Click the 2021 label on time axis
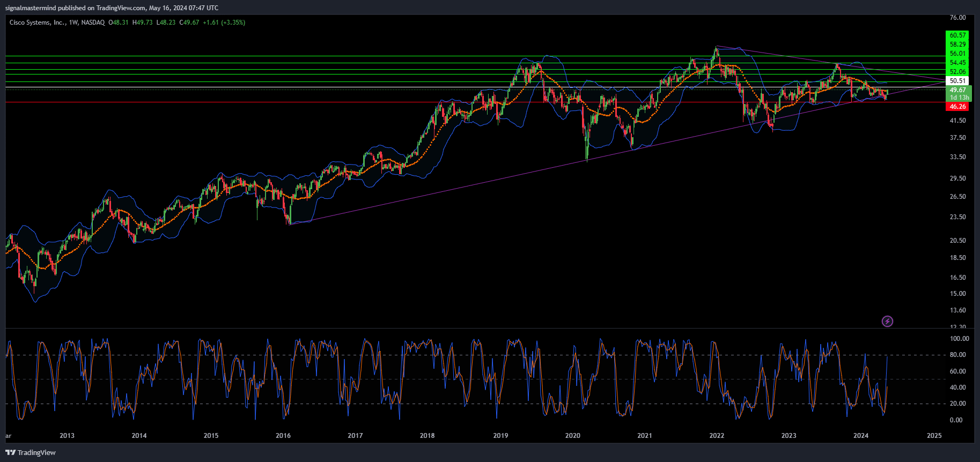Screen dimensions: 980x462 tap(644, 436)
